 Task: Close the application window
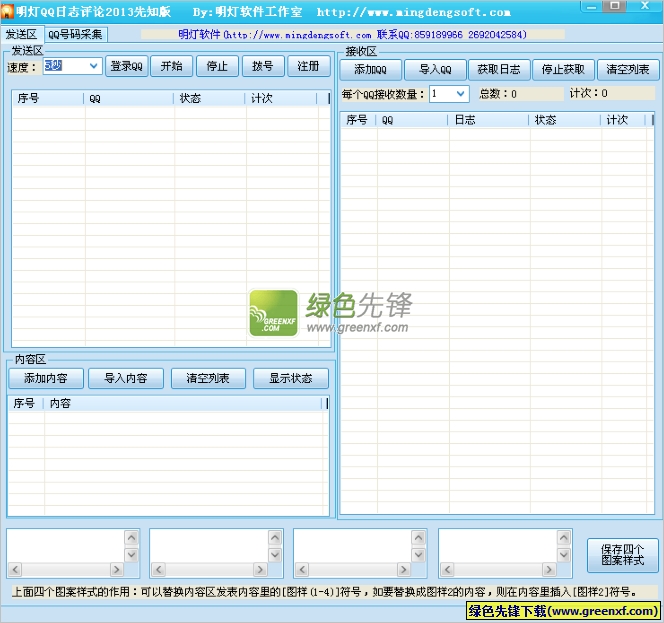(645, 6)
